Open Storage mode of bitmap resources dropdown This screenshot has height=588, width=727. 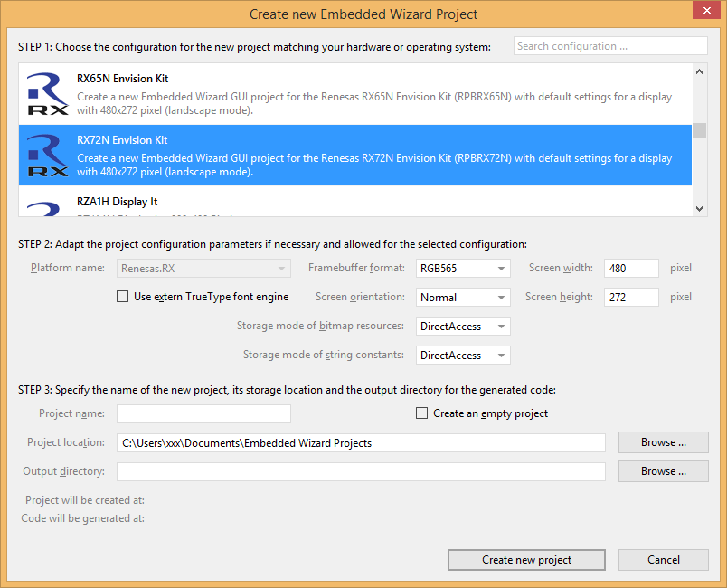click(463, 327)
